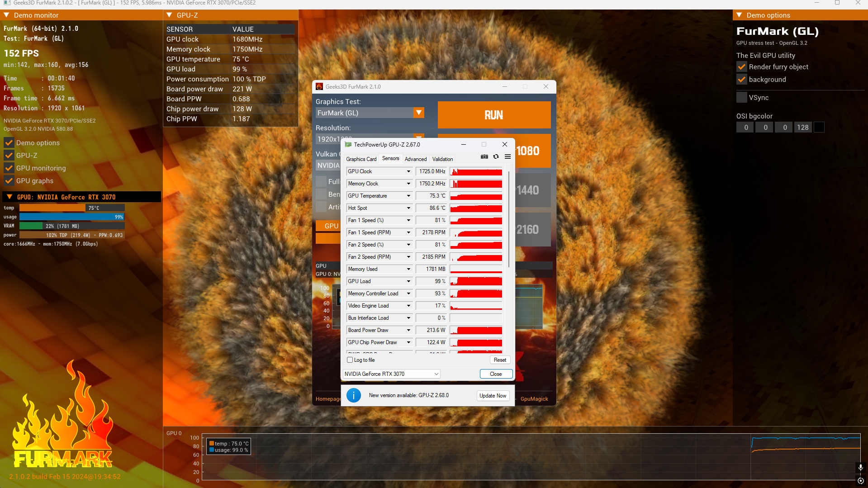
Task: Click the 1080 resolution preset button
Action: coord(533,151)
